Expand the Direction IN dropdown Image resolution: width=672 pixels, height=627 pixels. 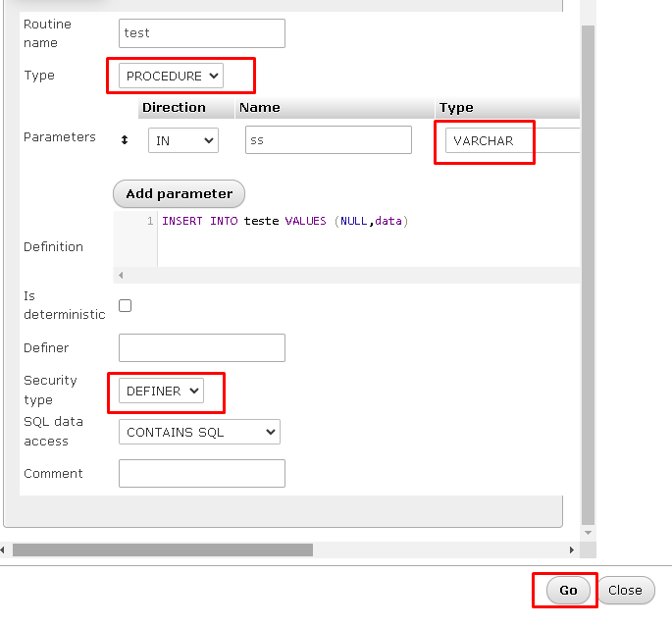pyautogui.click(x=182, y=140)
